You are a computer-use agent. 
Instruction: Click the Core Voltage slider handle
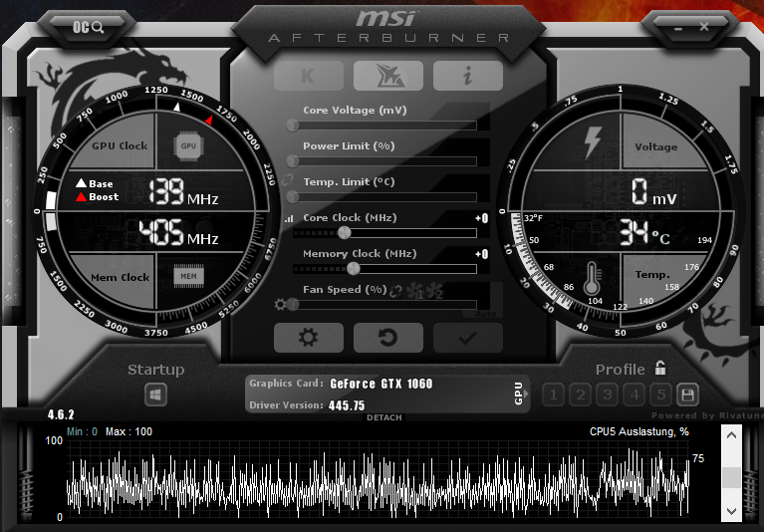click(x=293, y=126)
